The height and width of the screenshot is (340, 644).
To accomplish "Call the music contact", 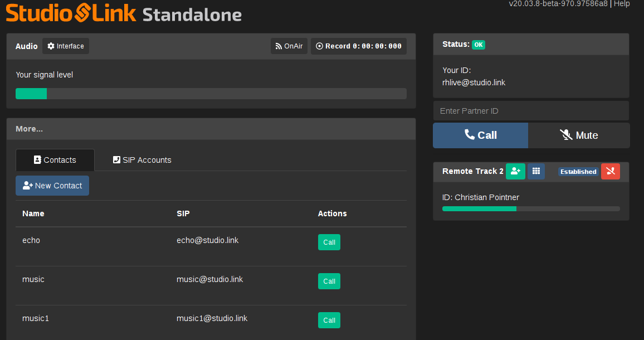I will pos(329,281).
